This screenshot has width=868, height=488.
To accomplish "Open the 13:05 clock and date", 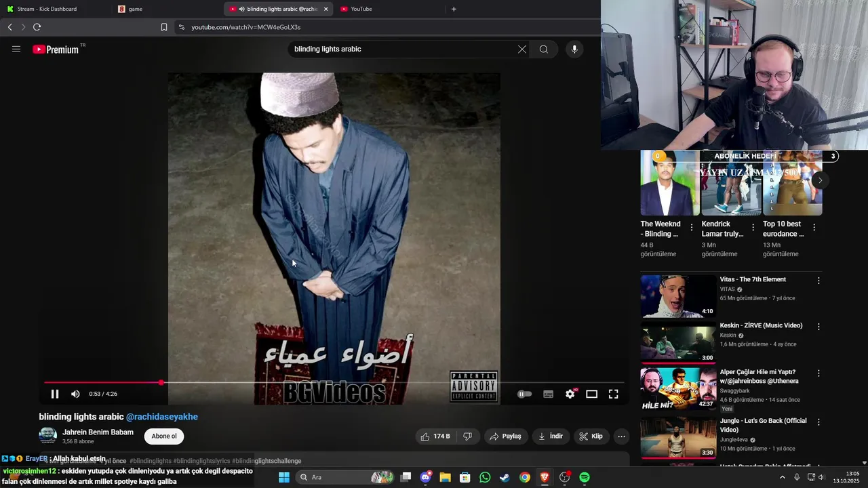I will point(846,477).
